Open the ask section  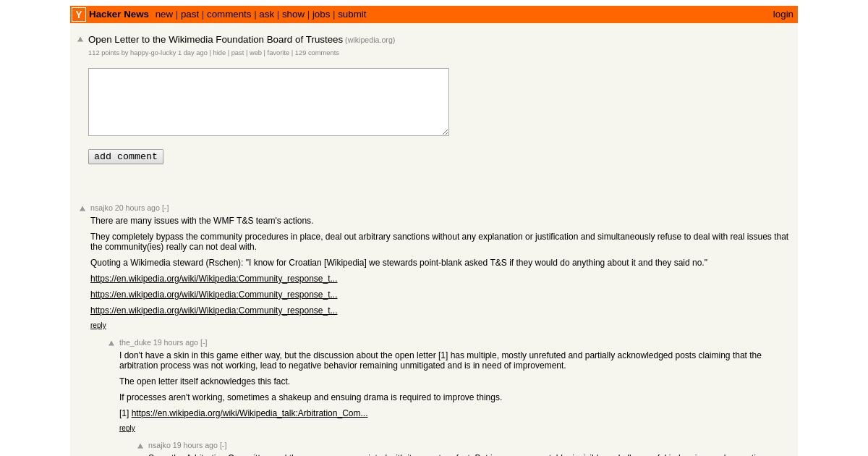pos(267,14)
